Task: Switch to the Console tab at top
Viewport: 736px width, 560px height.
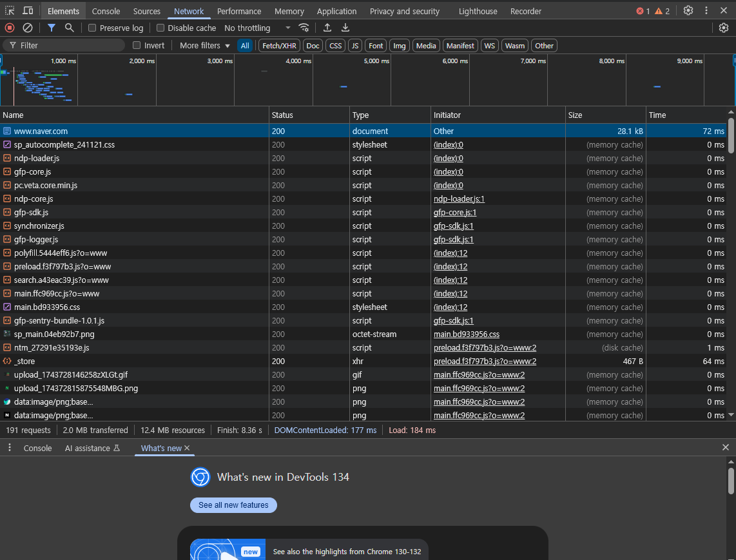Action: click(106, 11)
